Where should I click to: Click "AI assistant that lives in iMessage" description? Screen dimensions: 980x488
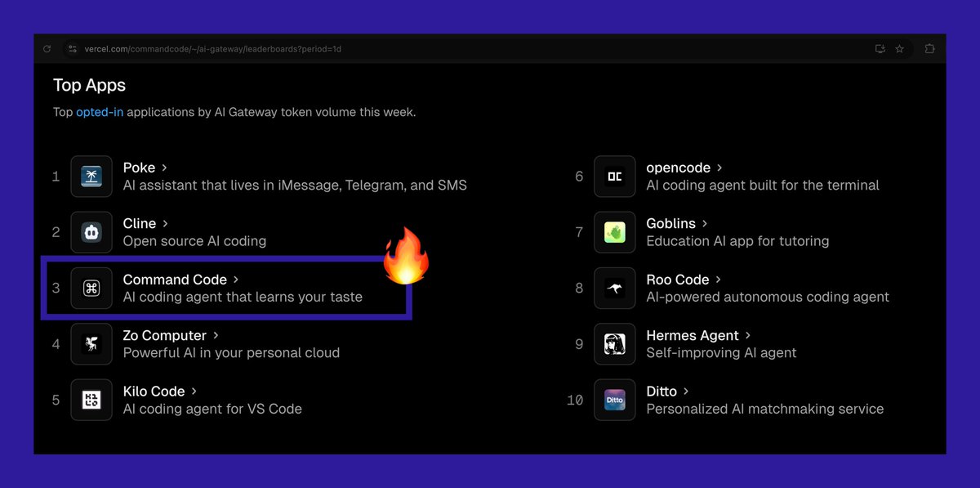click(295, 186)
